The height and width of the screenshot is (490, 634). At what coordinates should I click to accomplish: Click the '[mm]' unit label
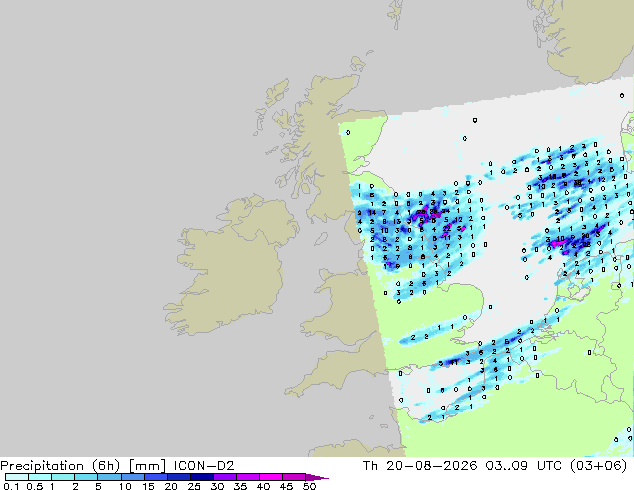(x=147, y=466)
